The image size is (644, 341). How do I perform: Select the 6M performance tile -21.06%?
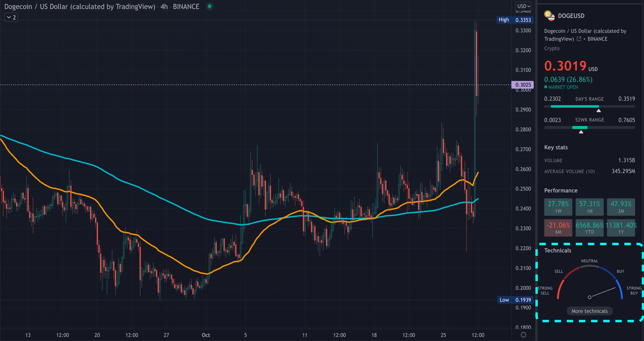(558, 228)
